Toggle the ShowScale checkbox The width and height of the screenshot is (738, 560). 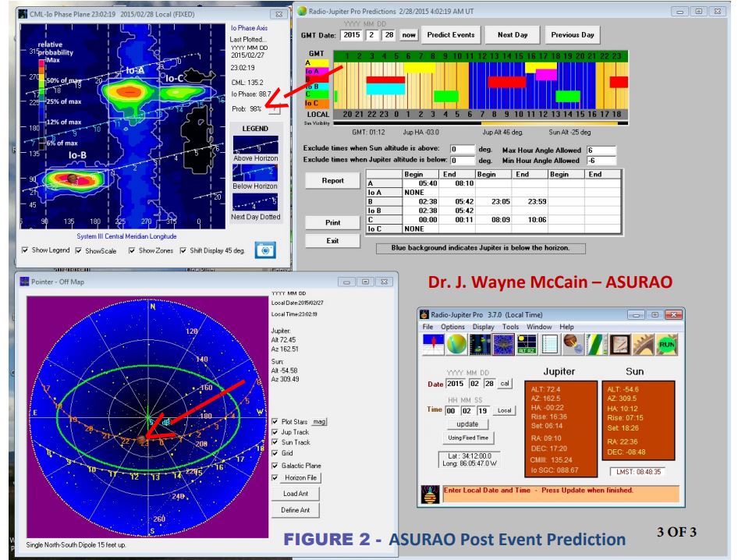(79, 250)
